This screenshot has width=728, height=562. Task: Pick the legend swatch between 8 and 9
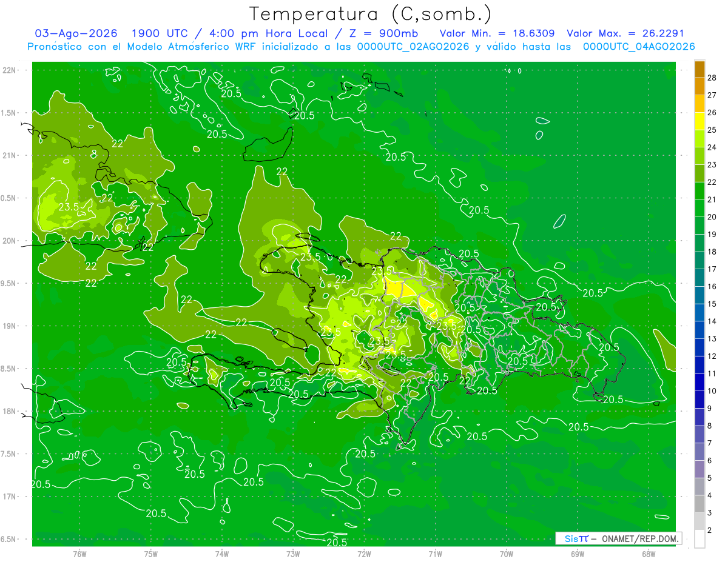[699, 417]
